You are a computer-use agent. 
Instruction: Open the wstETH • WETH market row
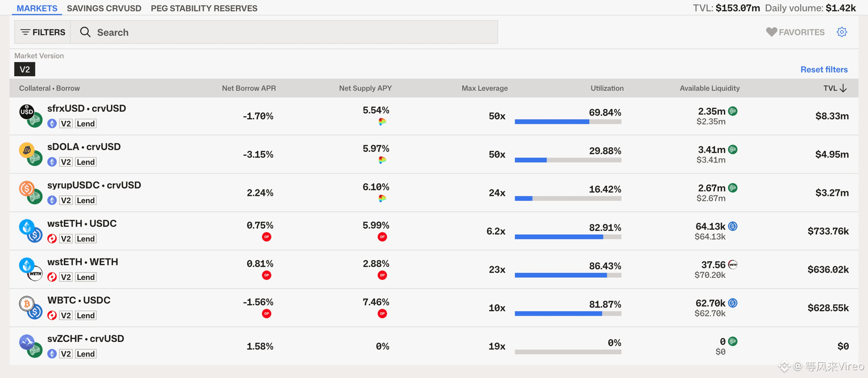click(x=434, y=269)
